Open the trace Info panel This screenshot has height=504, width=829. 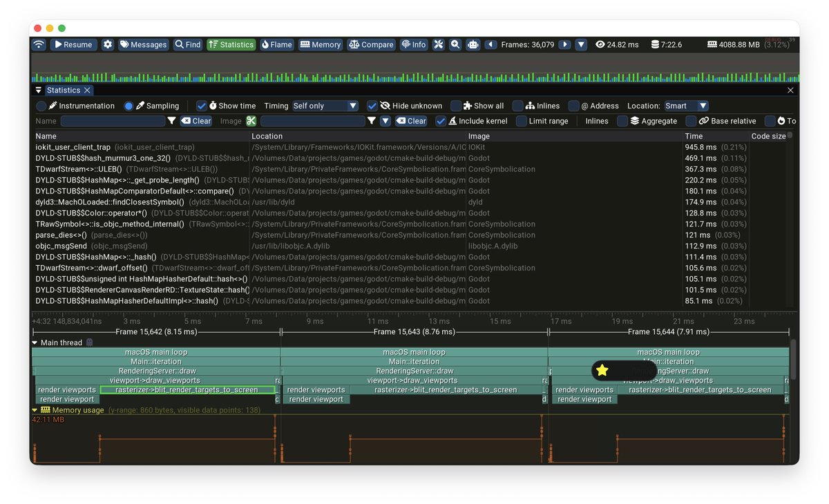coord(414,44)
